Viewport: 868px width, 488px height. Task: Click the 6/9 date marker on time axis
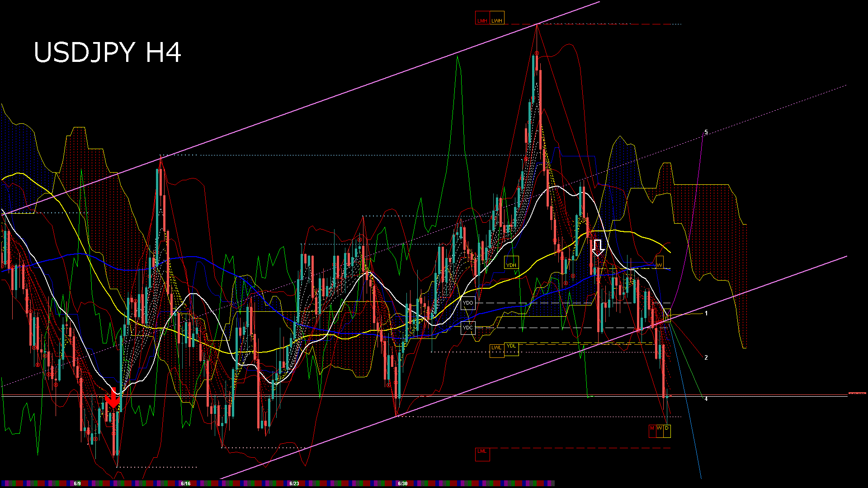(x=77, y=483)
